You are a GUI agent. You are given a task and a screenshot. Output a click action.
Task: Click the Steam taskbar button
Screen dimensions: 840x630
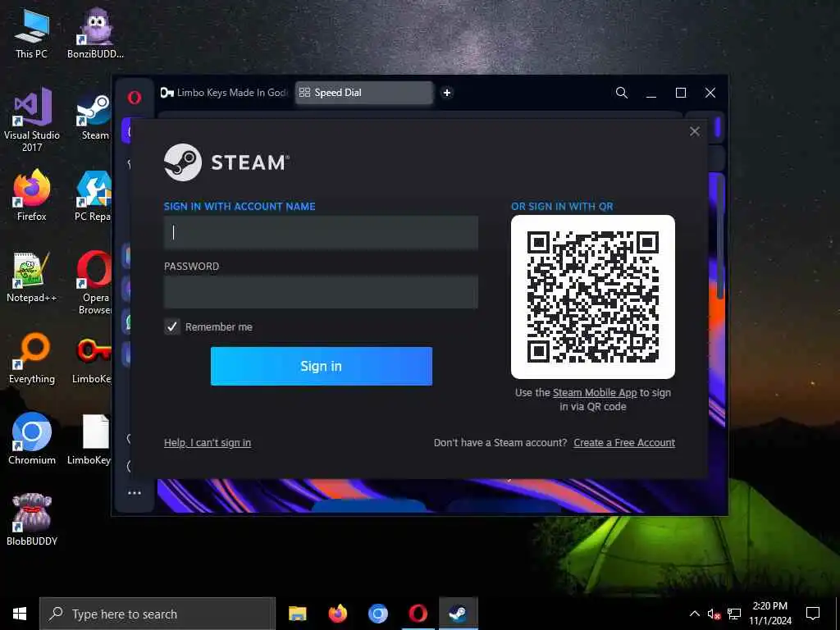tap(458, 614)
